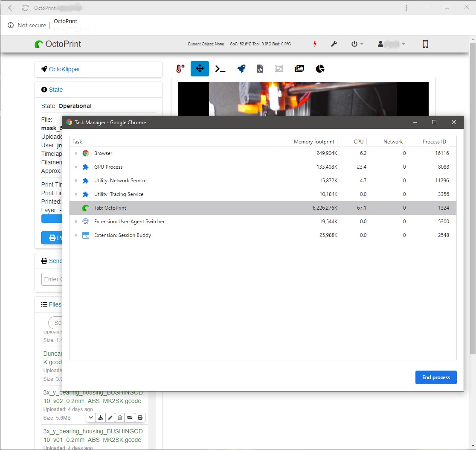This screenshot has width=476, height=450.
Task: Sort Task Manager by Task column
Action: pyautogui.click(x=173, y=142)
